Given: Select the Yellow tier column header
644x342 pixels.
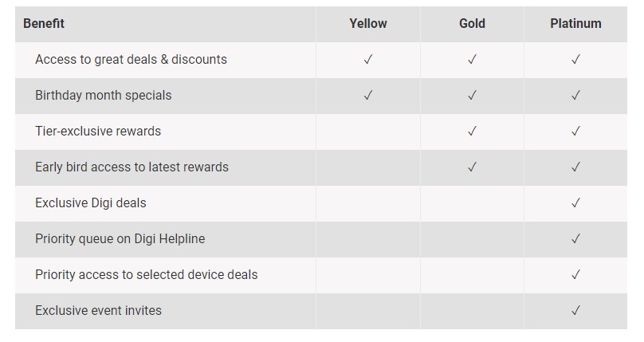Looking at the screenshot, I should pyautogui.click(x=368, y=24).
